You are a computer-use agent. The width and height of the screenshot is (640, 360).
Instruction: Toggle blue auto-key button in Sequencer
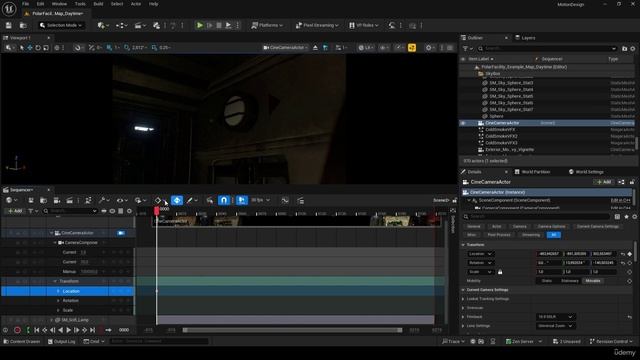click(177, 200)
